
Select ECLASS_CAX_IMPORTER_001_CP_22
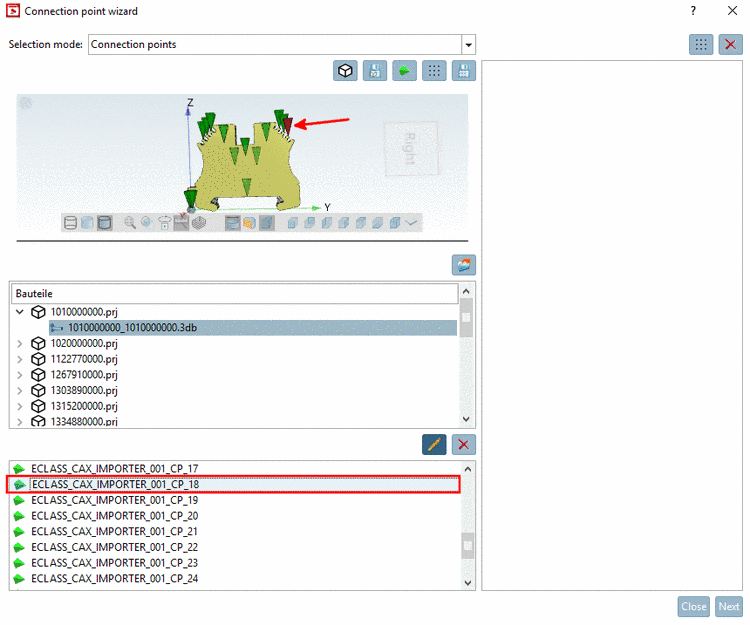coord(115,548)
